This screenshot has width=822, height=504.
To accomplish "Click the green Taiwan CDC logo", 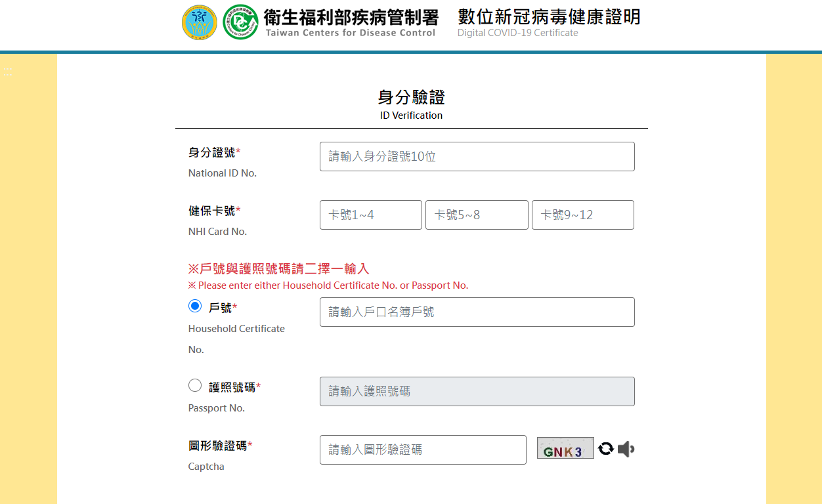I will point(240,22).
